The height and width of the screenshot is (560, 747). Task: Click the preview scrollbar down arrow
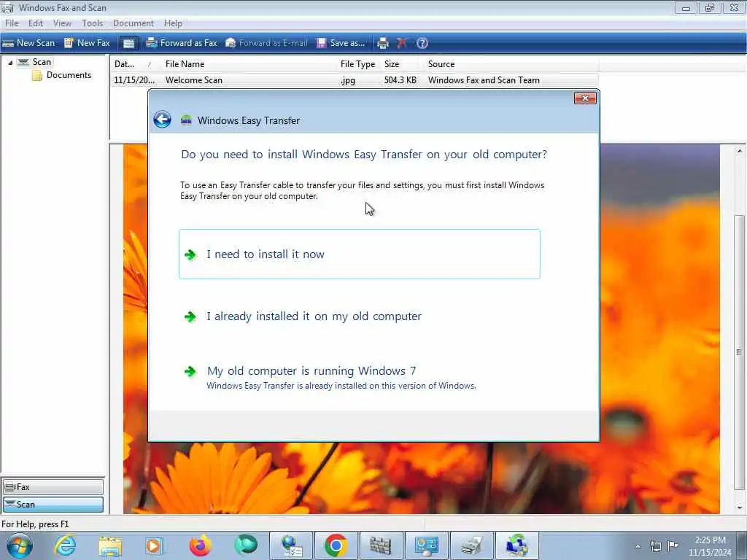tap(740, 508)
